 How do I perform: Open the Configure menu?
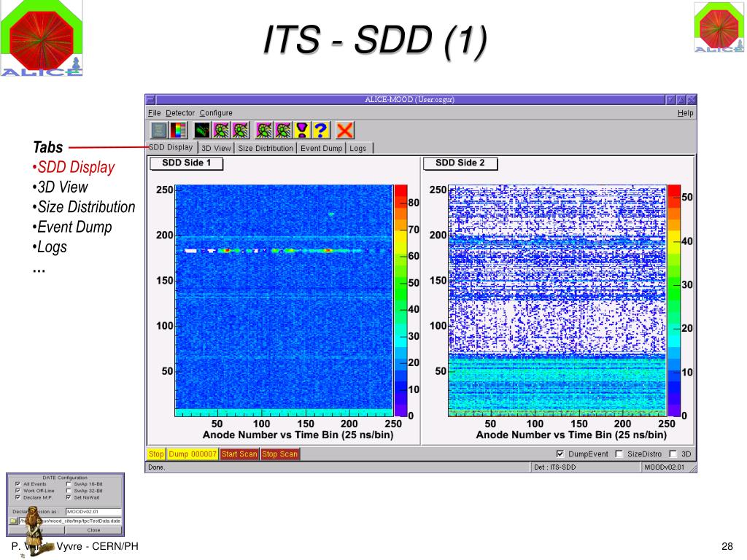[x=216, y=113]
